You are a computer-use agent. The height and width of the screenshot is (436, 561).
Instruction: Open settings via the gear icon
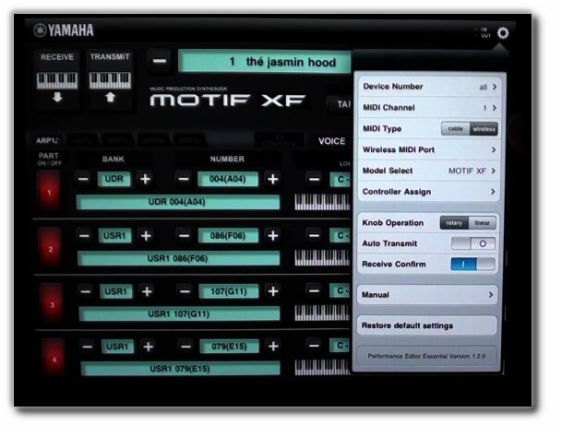coord(503,33)
